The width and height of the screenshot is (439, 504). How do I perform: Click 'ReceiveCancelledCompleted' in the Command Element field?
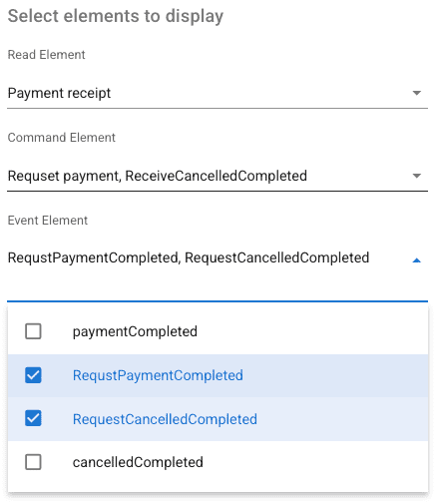217,176
